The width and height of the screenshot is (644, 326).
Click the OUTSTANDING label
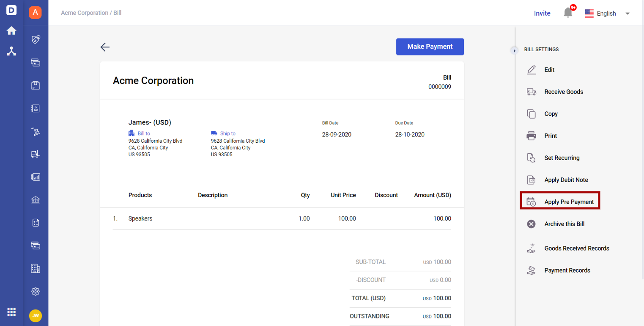coord(370,316)
